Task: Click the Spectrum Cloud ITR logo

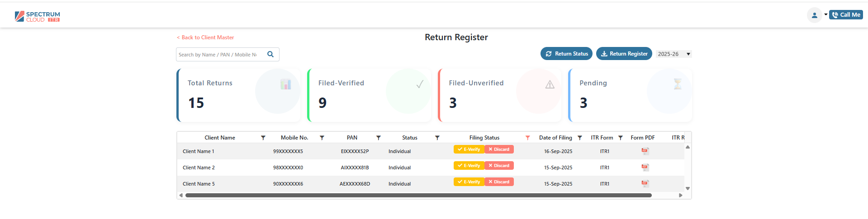Action: (x=38, y=17)
